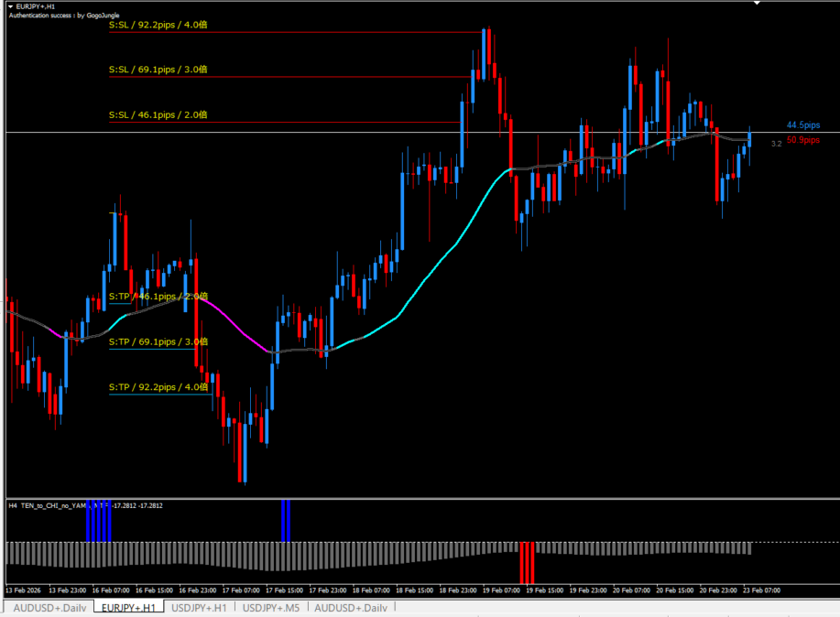Select the S:SL 92.2pips 4.0倍 line label
840x617 pixels.
click(x=158, y=26)
